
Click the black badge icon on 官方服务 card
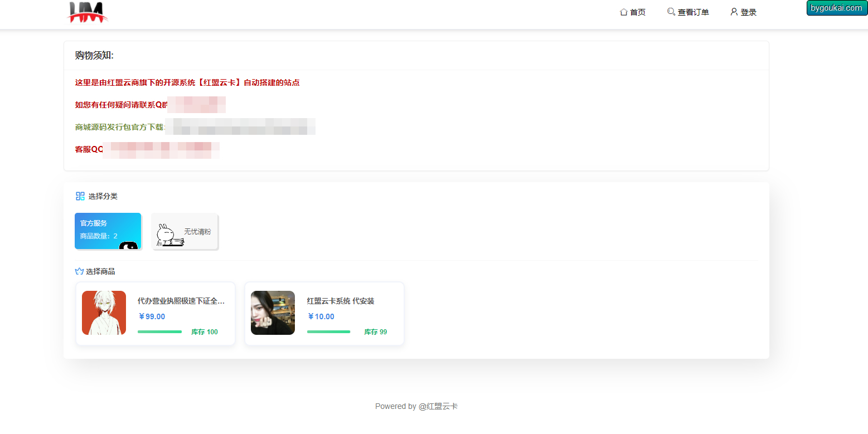click(129, 245)
